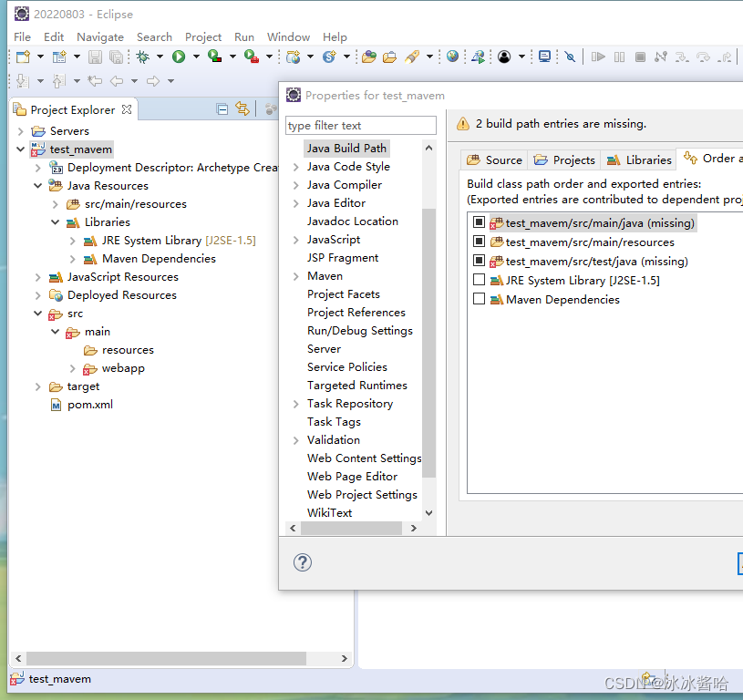Image resolution: width=743 pixels, height=700 pixels.
Task: Collapse the Java Resources node
Action: click(38, 186)
